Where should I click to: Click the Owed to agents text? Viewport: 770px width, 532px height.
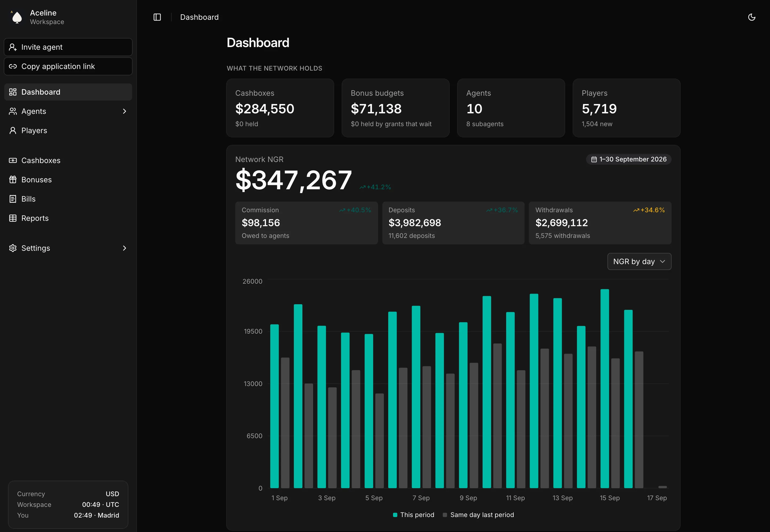(x=265, y=236)
